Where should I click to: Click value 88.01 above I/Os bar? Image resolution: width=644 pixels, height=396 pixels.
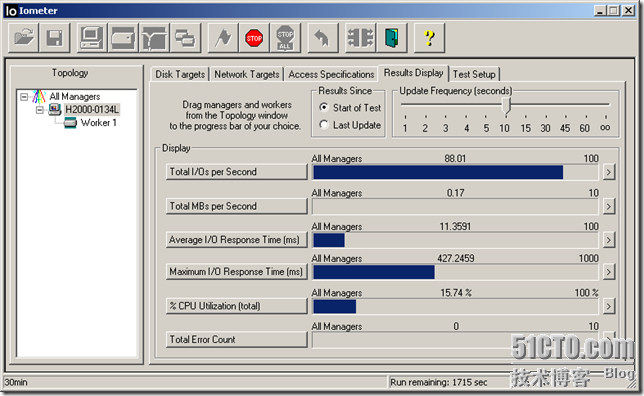coord(455,159)
